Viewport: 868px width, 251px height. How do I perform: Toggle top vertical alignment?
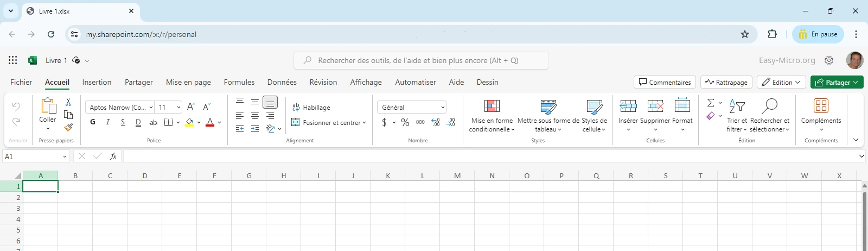[x=240, y=101]
